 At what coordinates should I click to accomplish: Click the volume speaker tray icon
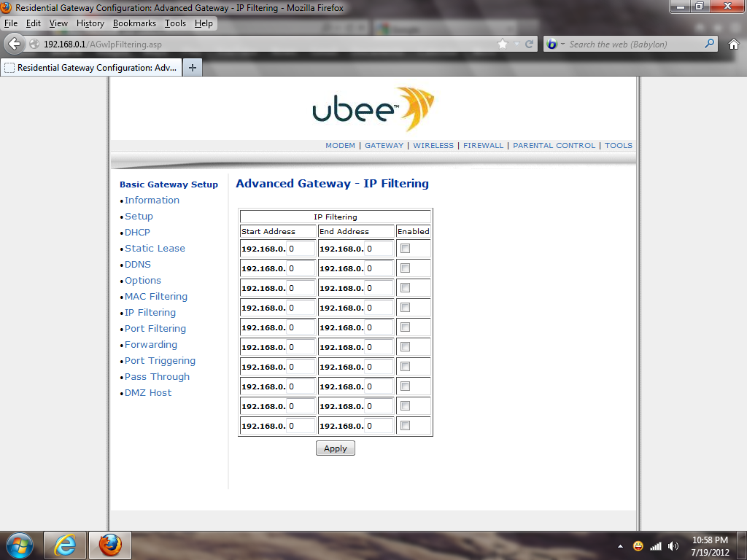[x=673, y=545]
